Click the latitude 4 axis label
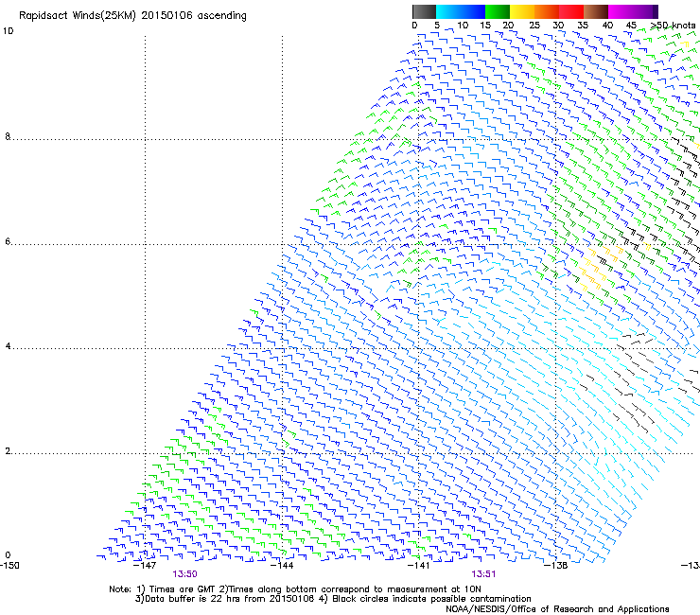 pos(8,346)
